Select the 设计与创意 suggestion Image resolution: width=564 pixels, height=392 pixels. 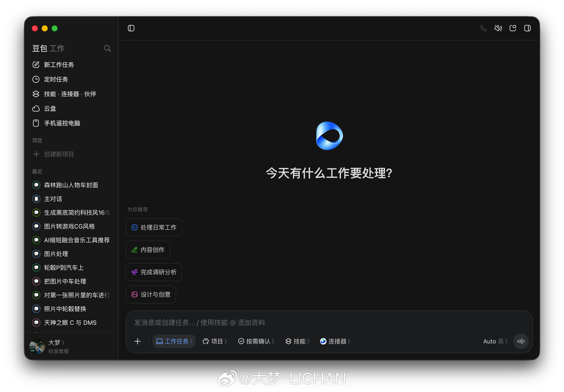coord(151,294)
